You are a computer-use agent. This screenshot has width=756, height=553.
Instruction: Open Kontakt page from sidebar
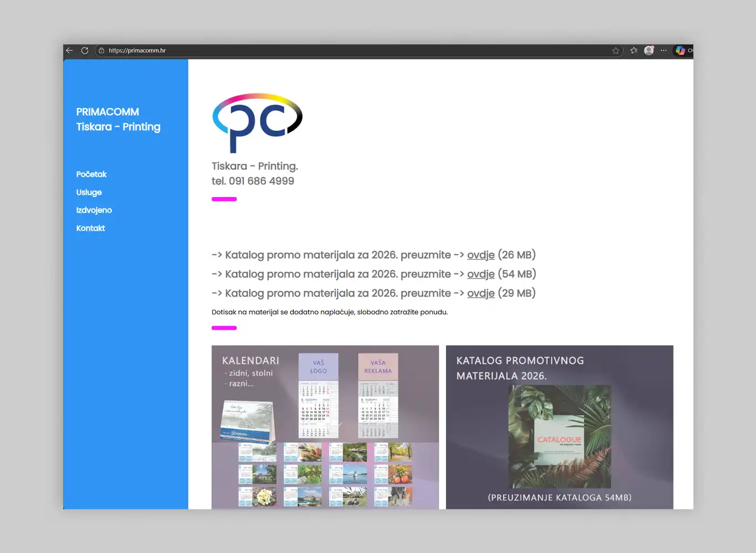coord(91,228)
